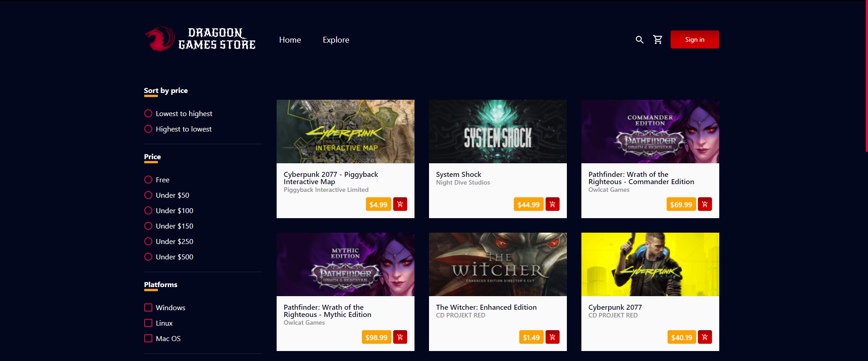Add Cyberpunk 2077 $40.19 to cart
The width and height of the screenshot is (868, 361).
(x=705, y=337)
